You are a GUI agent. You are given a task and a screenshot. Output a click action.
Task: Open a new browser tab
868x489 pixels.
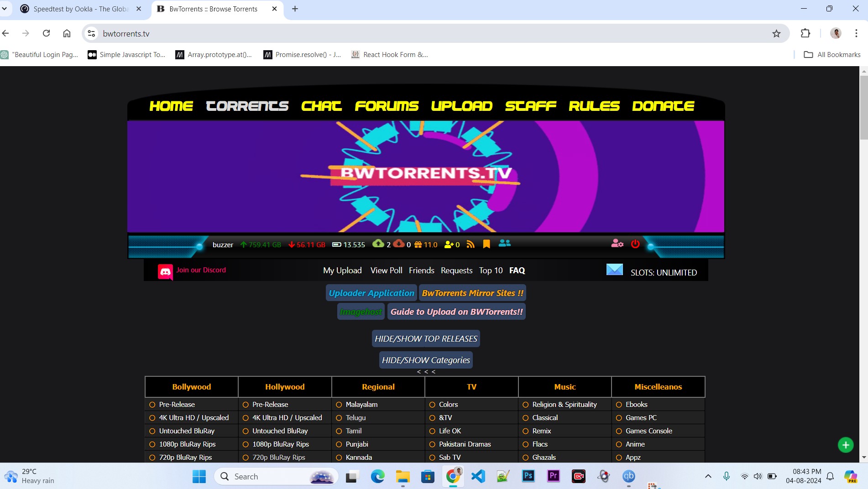(295, 9)
